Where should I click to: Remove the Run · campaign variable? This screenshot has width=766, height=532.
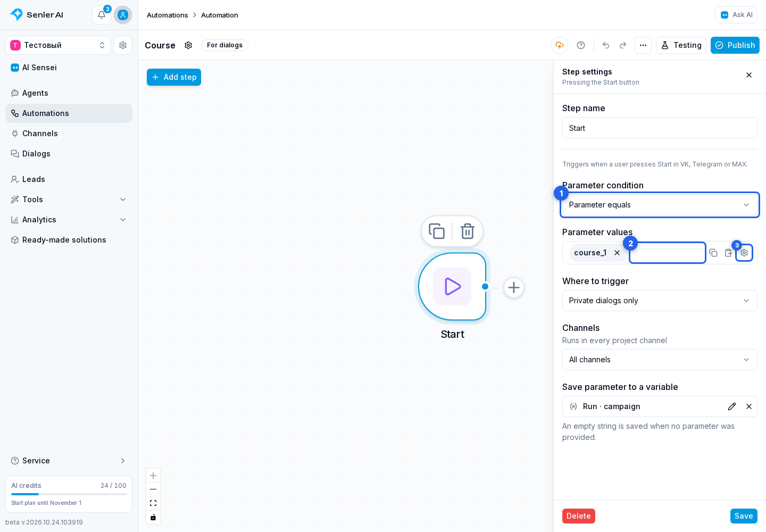click(749, 406)
